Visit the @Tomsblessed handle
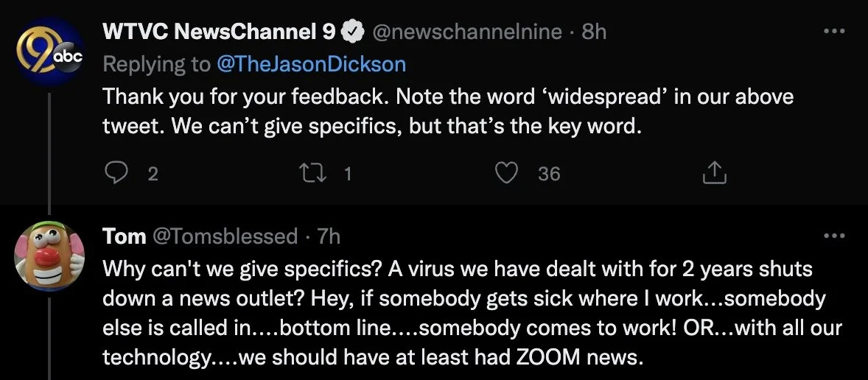Viewport: 868px width, 380px height. [224, 236]
